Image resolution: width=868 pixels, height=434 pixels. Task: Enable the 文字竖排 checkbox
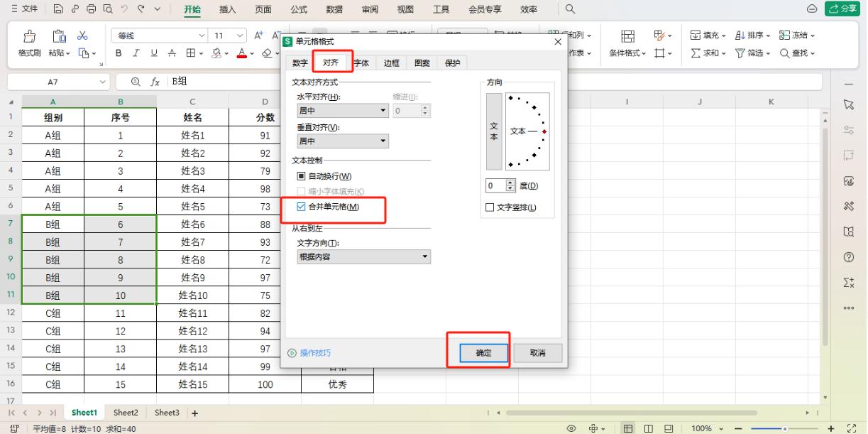pyautogui.click(x=489, y=207)
